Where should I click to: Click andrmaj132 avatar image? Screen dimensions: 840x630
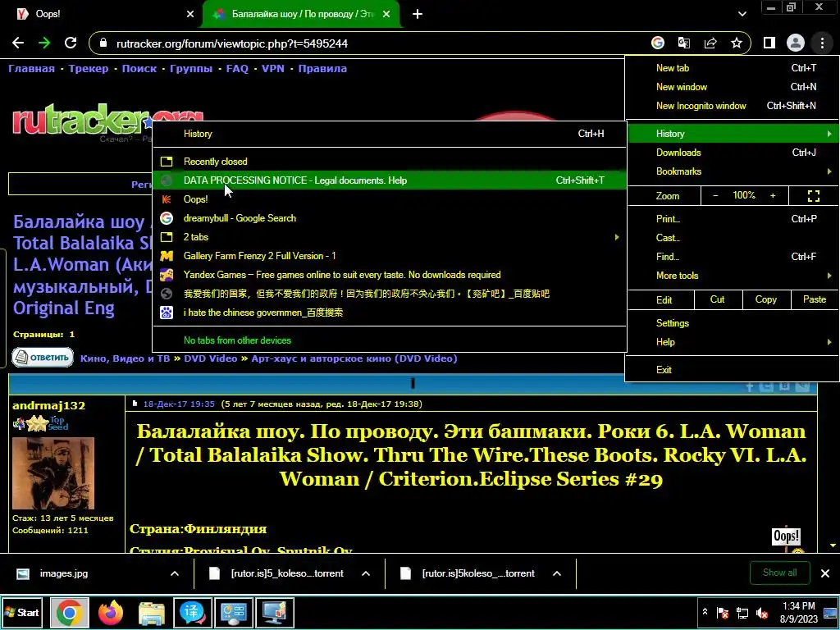53,473
